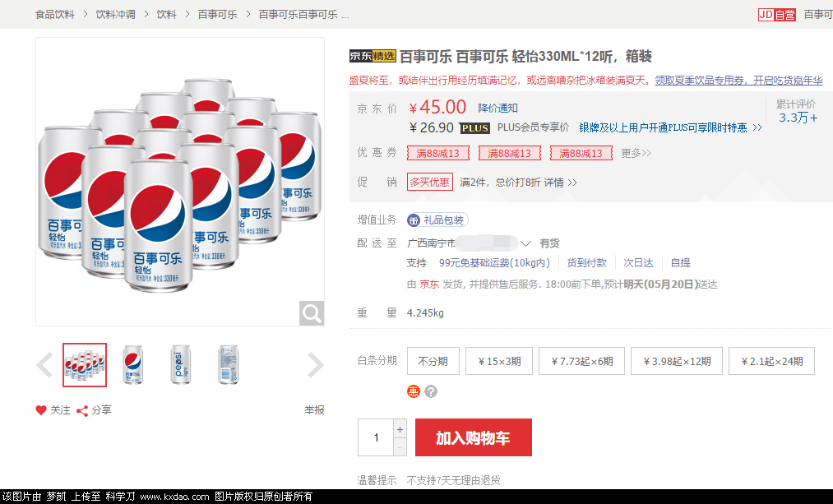Click the 多买优惠 promotion tag
Image resolution: width=833 pixels, height=504 pixels.
click(x=430, y=182)
